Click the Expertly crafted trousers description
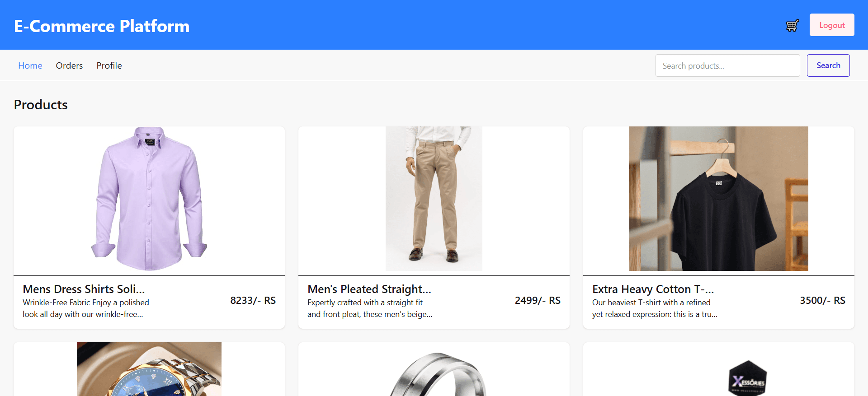Viewport: 868px width, 396px height. (x=370, y=308)
